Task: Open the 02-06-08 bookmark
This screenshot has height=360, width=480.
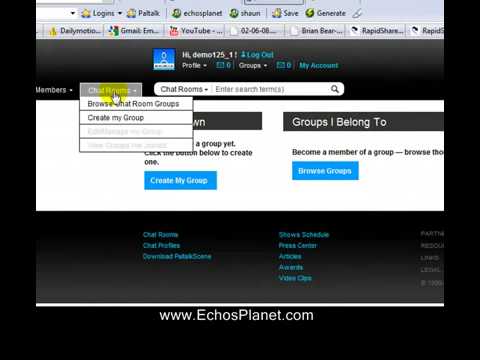Action: pos(254,31)
